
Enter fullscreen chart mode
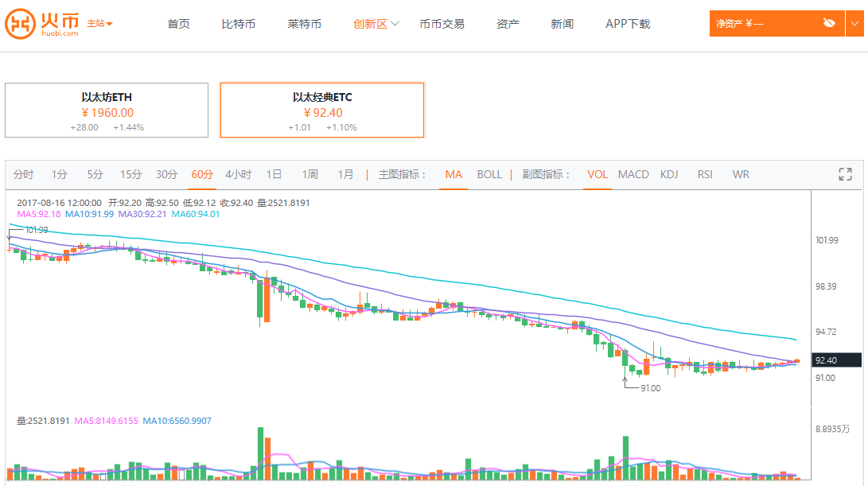[845, 174]
